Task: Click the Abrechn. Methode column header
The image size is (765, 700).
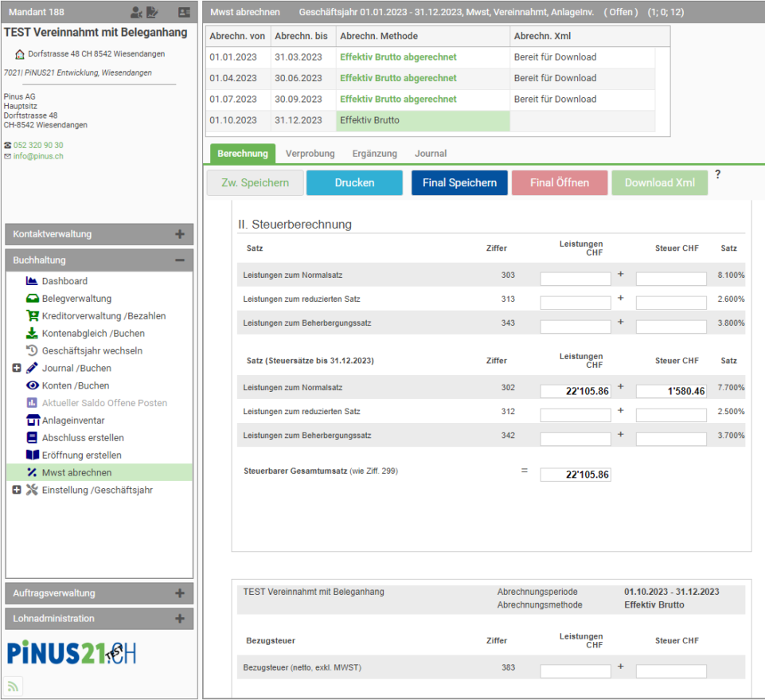Action: (x=423, y=36)
